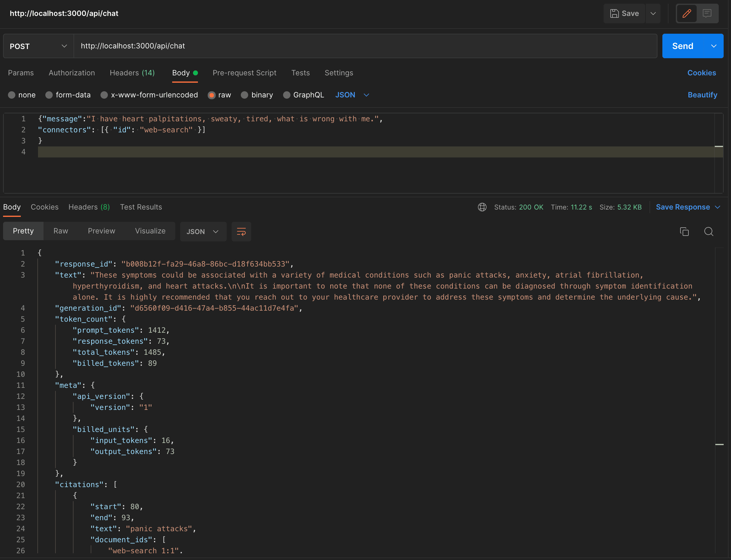Open the Save options dropdown arrow
731x560 pixels.
[x=653, y=13]
